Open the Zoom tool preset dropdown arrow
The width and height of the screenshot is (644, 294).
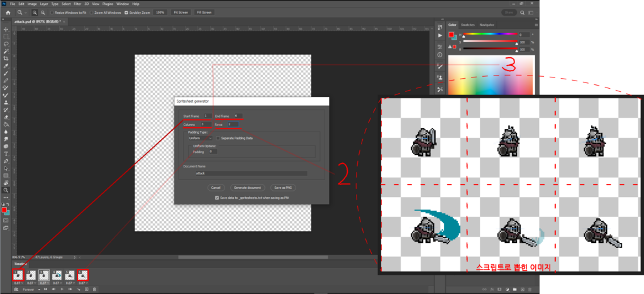pos(26,13)
